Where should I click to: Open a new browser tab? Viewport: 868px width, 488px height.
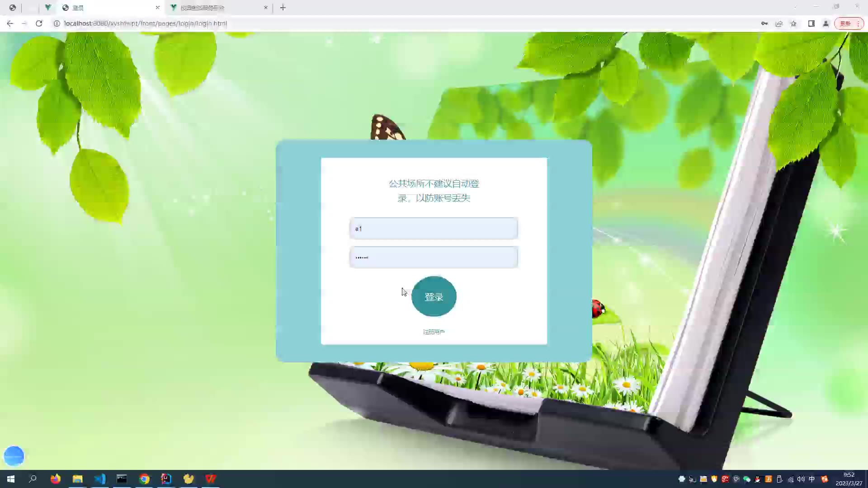[x=283, y=8]
